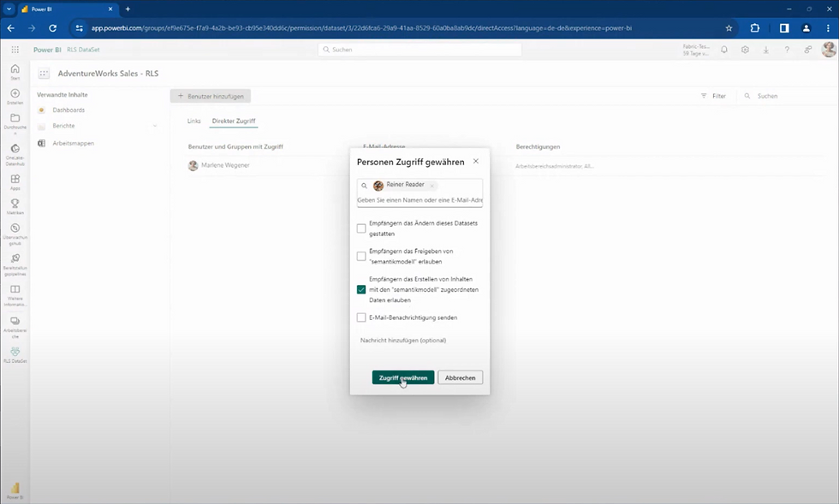Click Benutzer hinzufügen button

click(211, 97)
